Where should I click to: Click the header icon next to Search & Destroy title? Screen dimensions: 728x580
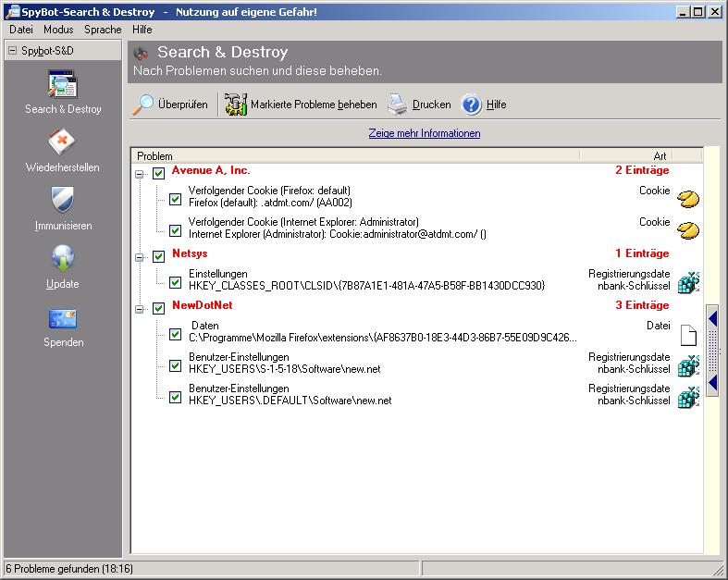coord(141,53)
